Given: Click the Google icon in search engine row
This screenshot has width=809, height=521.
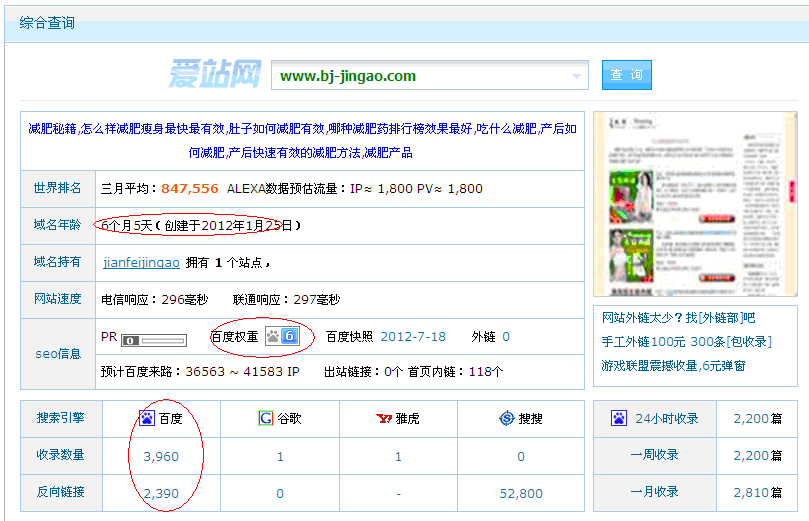Looking at the screenshot, I should point(266,418).
